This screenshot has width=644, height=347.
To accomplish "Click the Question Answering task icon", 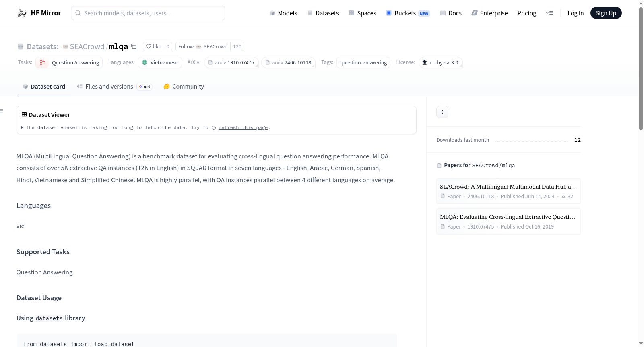I will pos(43,62).
